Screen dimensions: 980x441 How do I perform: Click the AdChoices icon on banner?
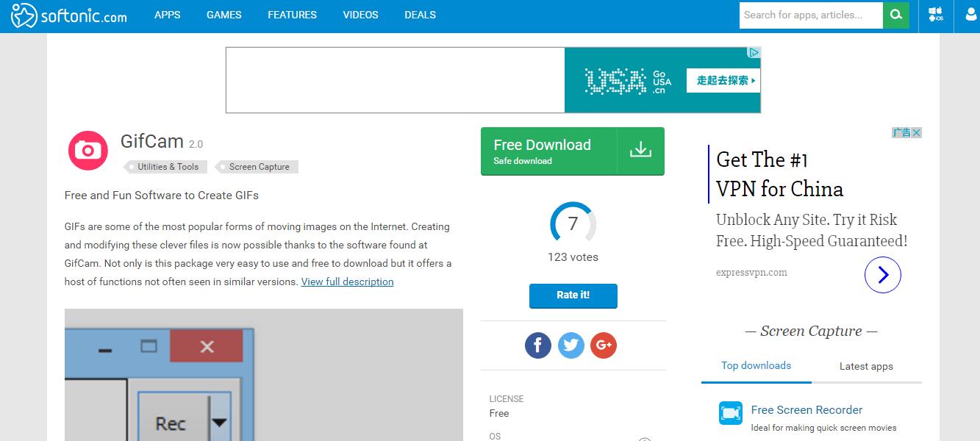[x=754, y=52]
